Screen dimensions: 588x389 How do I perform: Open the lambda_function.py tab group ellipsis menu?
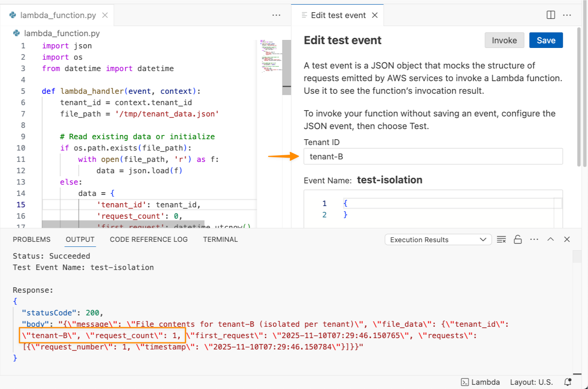(x=276, y=15)
